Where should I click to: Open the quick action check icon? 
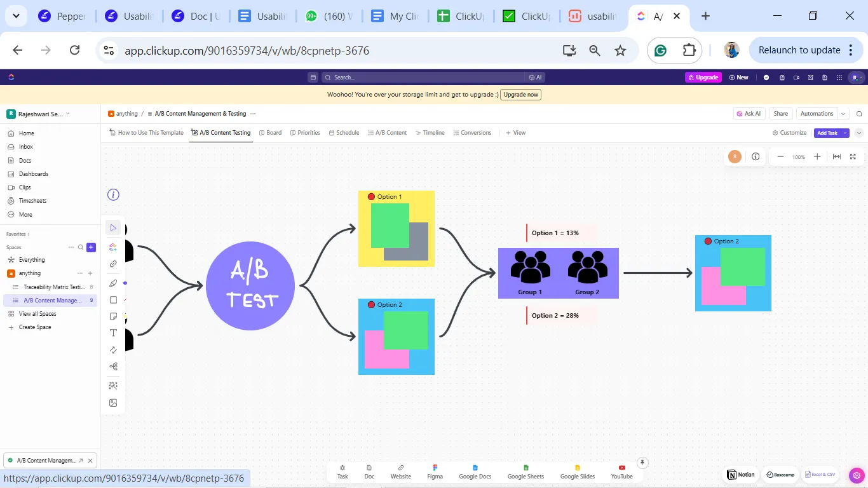(766, 78)
